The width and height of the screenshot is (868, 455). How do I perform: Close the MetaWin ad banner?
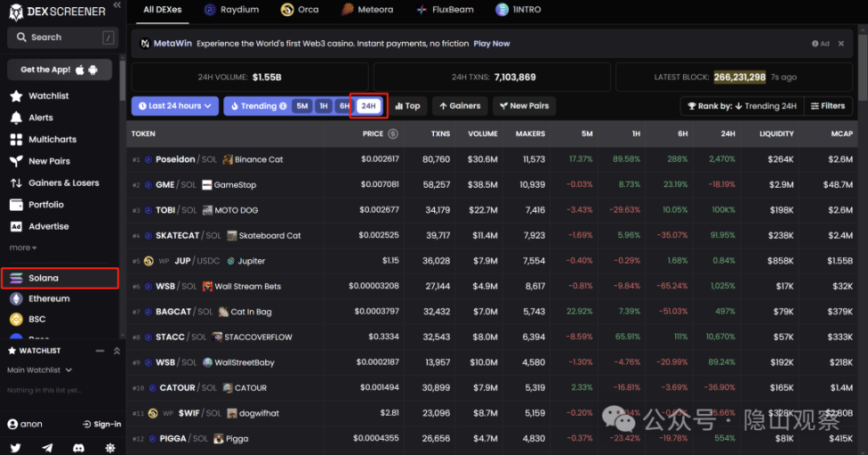point(841,44)
